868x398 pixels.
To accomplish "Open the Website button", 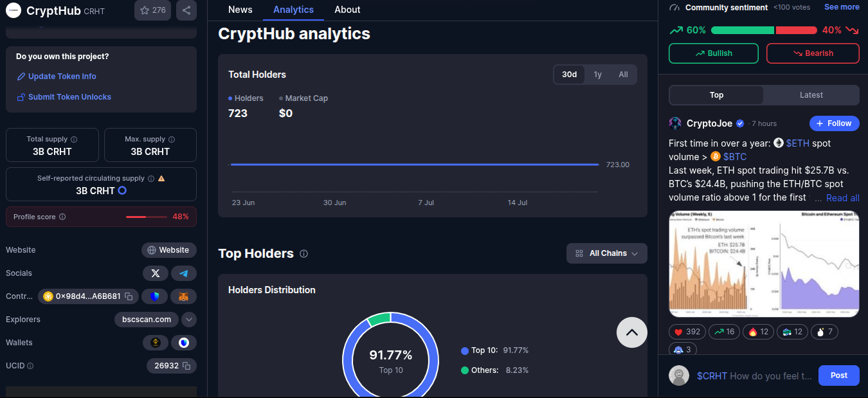I will [169, 250].
